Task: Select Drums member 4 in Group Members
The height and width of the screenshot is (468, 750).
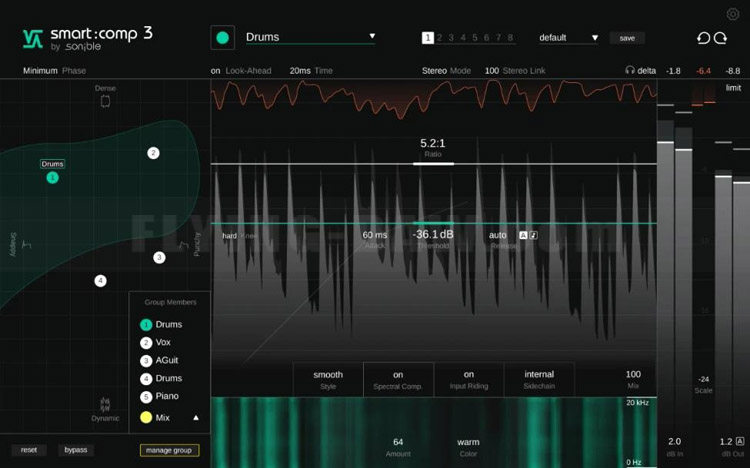Action: click(161, 379)
